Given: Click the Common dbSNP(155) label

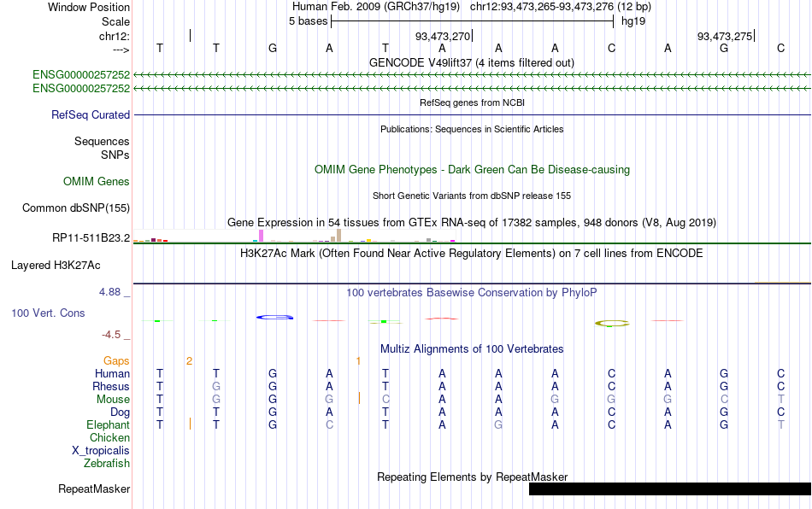Looking at the screenshot, I should tap(76, 208).
